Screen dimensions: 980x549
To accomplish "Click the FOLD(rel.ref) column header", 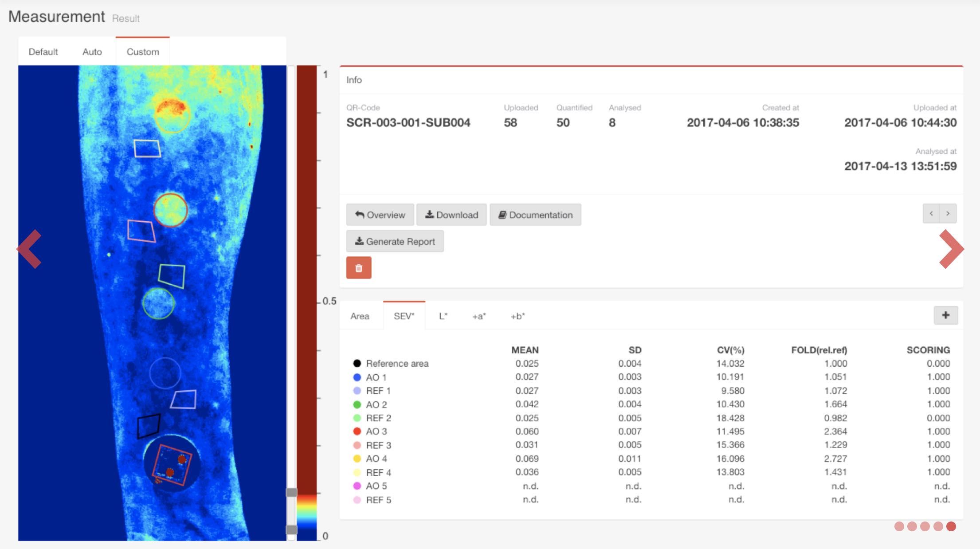I will (819, 350).
